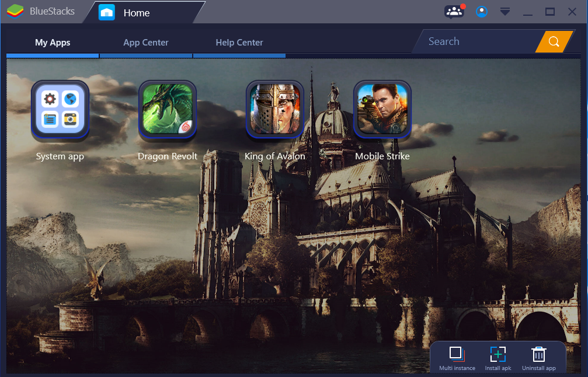Viewport: 588px width, 377px height.
Task: Click the Multi instance icon
Action: coord(457,354)
